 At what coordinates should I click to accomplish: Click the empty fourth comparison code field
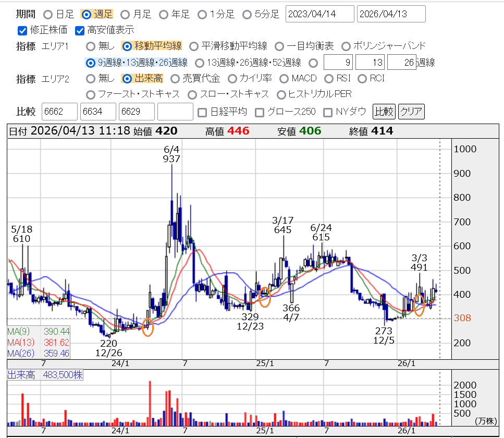(175, 112)
